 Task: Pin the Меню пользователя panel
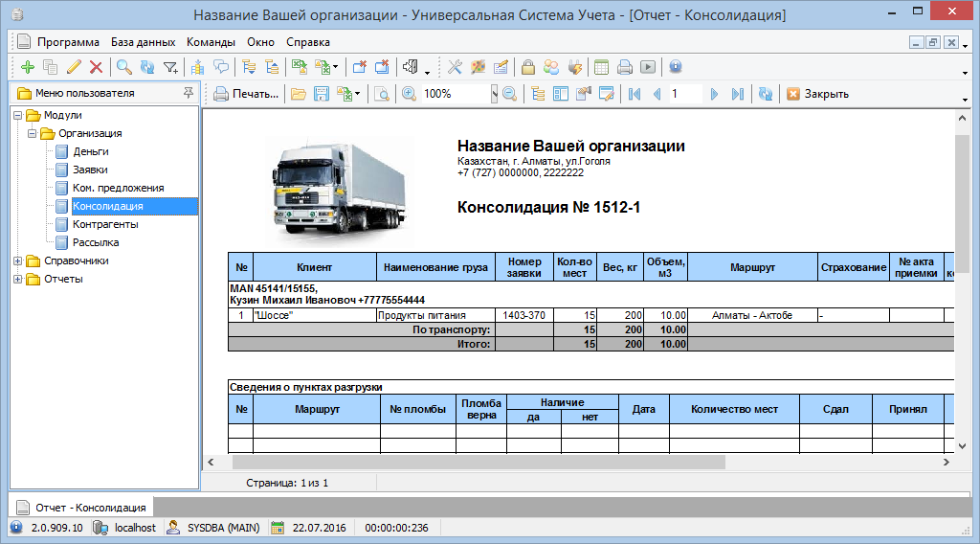189,93
